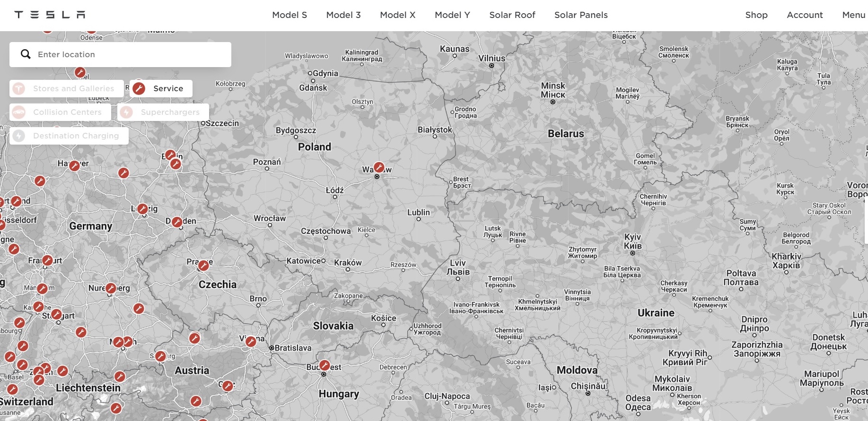Viewport: 868px width, 421px height.
Task: Click the search magnifier icon
Action: (26, 54)
